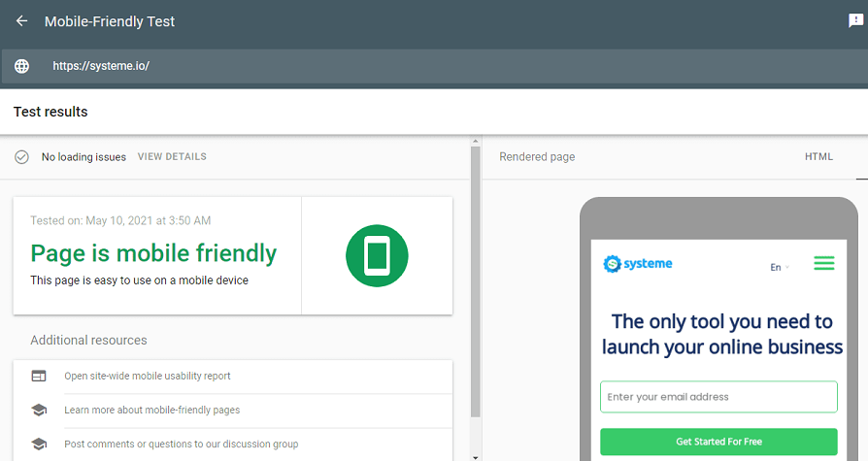868x461 pixels.
Task: Click the scrollbar down arrow
Action: point(475,455)
